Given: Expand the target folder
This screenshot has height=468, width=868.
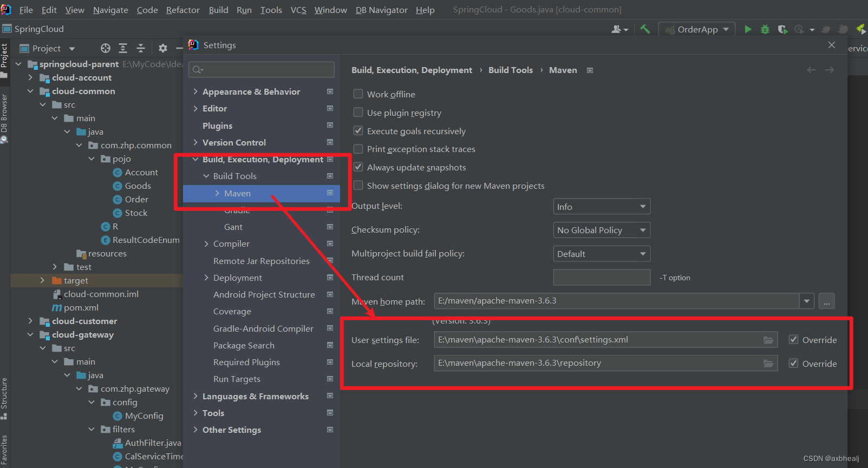Looking at the screenshot, I should pos(43,280).
